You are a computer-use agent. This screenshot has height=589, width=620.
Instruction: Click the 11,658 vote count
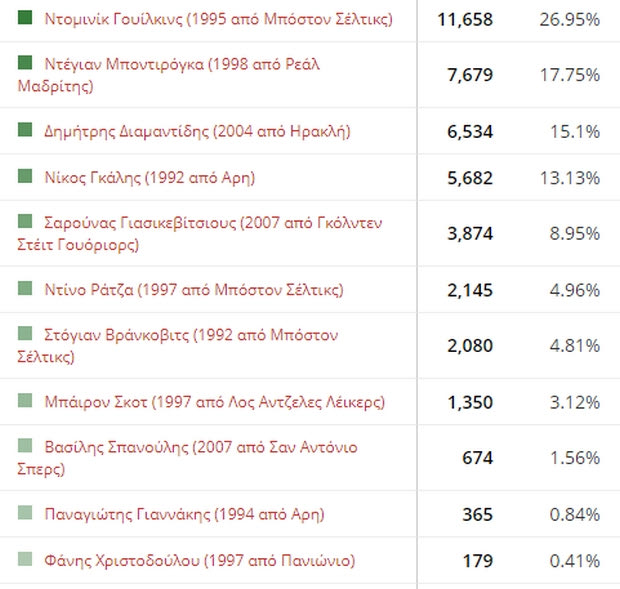465,19
